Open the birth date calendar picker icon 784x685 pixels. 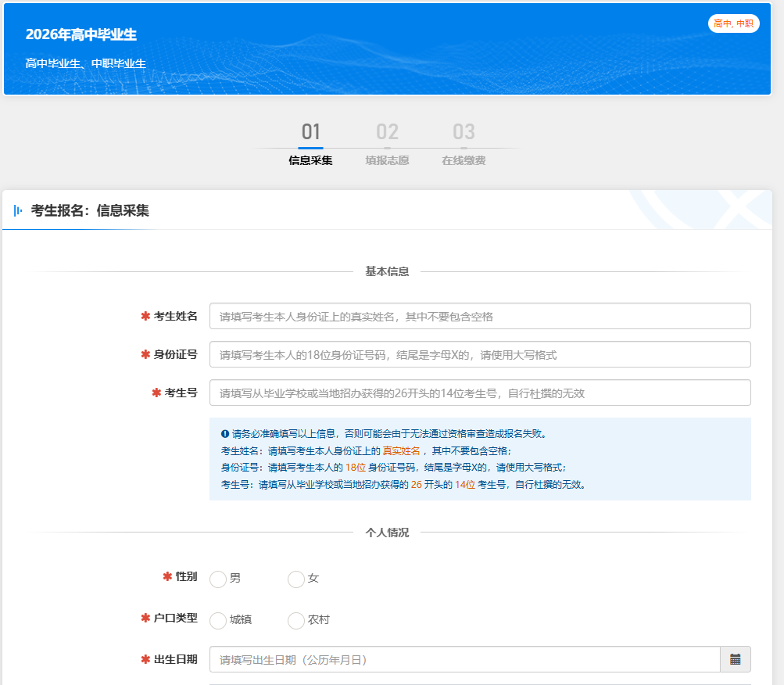[735, 659]
